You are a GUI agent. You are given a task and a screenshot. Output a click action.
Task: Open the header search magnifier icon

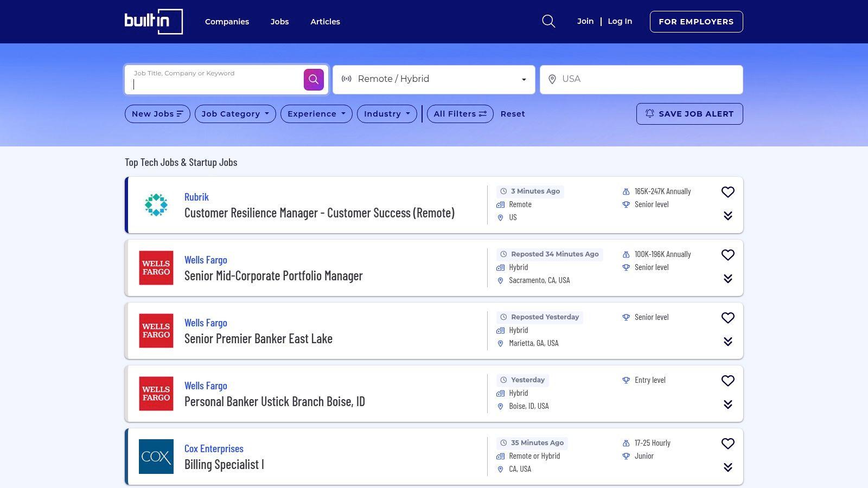[x=548, y=21]
